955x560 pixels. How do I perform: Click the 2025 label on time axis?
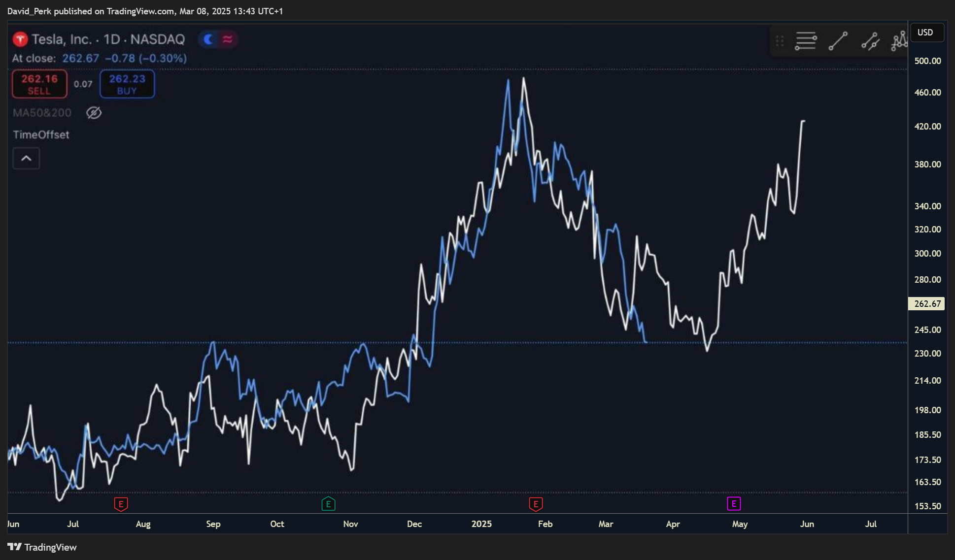coord(481,524)
